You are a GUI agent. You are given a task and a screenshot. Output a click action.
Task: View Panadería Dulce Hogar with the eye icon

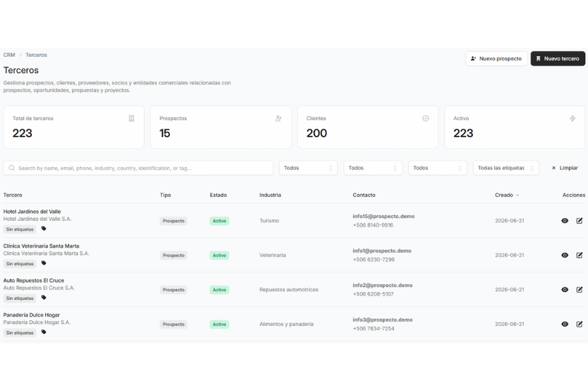point(564,324)
